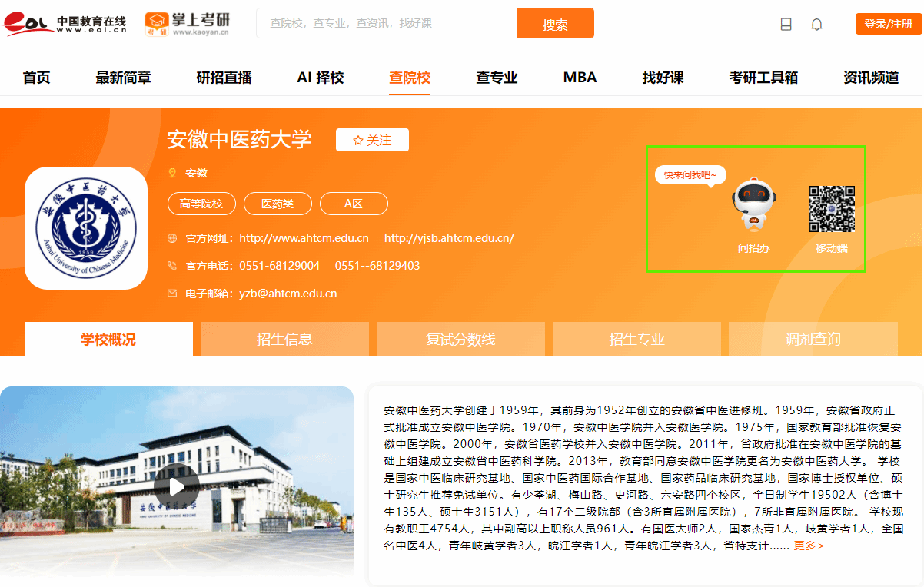The image size is (924, 587).
Task: Switch to the 招生信息 tab
Action: (x=284, y=339)
